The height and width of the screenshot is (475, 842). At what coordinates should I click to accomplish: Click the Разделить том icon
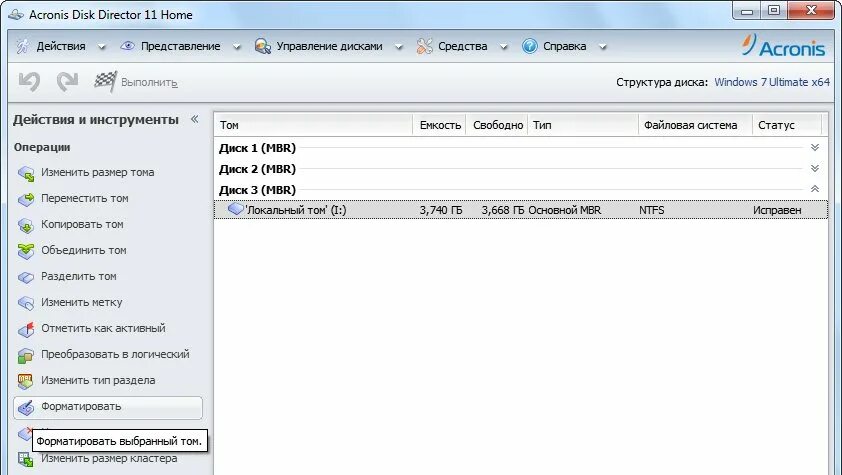(26, 277)
